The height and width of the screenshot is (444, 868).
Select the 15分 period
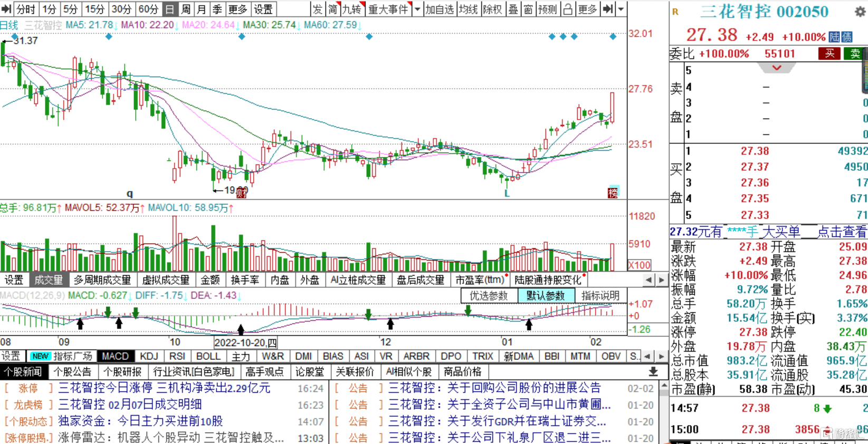coord(95,9)
